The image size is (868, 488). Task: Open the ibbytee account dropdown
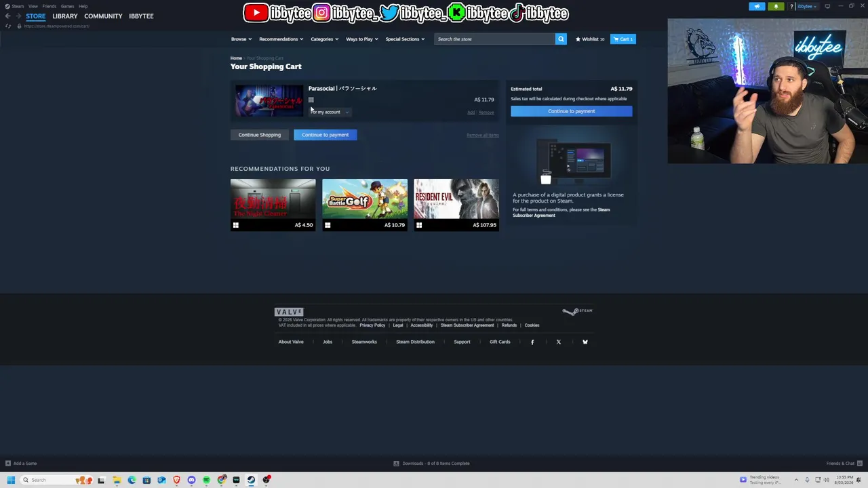(x=806, y=6)
